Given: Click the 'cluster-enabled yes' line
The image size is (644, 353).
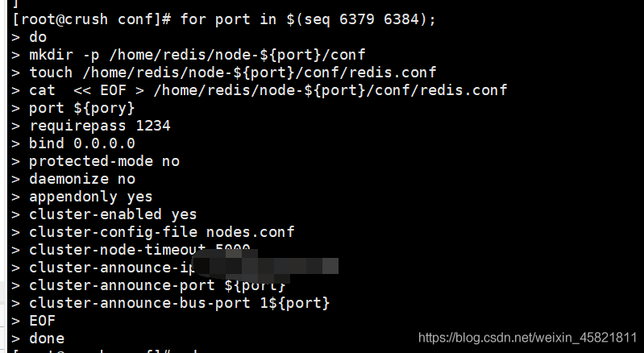Looking at the screenshot, I should (x=113, y=214).
